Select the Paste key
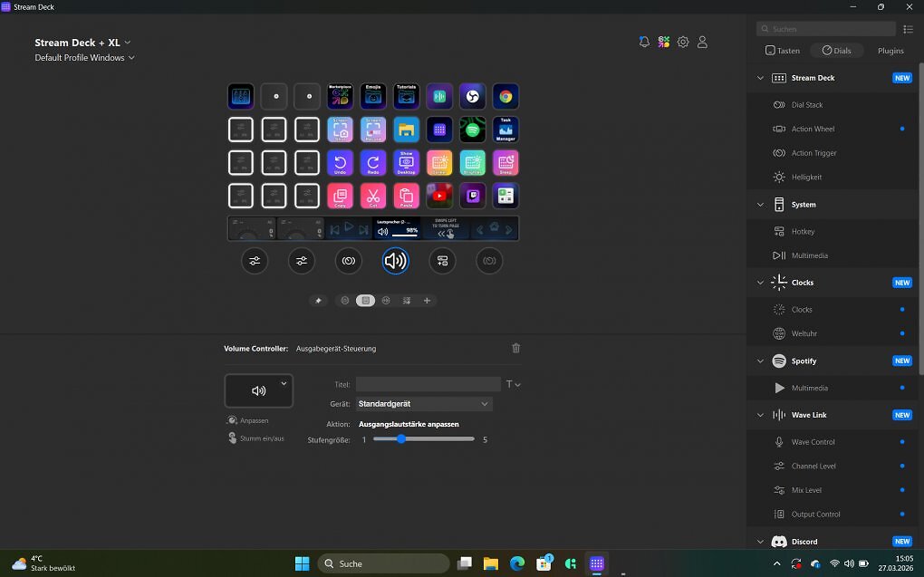The width and height of the screenshot is (924, 577). (x=406, y=196)
